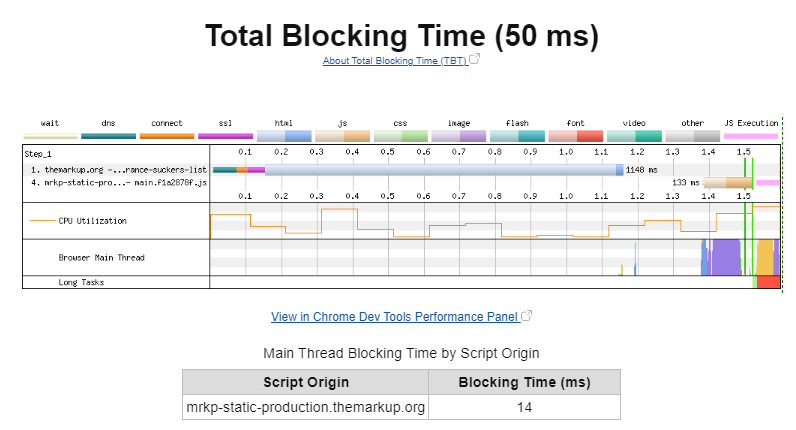The height and width of the screenshot is (430, 796).
Task: Open the About Total Blocking Time link
Action: [395, 61]
